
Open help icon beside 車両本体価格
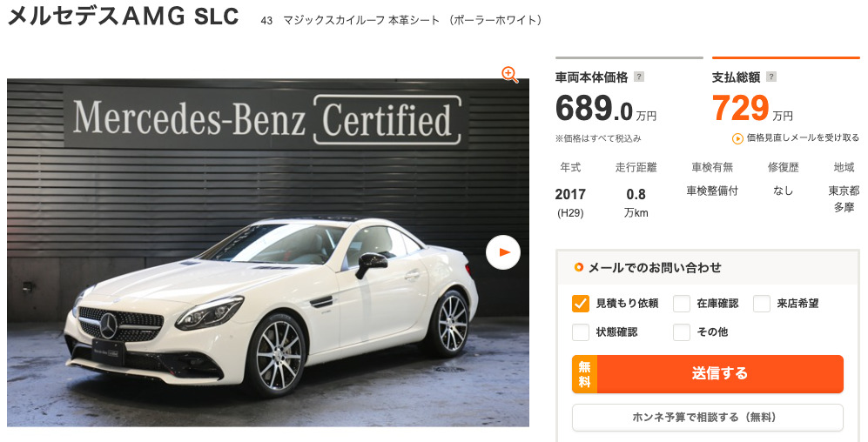(x=638, y=77)
